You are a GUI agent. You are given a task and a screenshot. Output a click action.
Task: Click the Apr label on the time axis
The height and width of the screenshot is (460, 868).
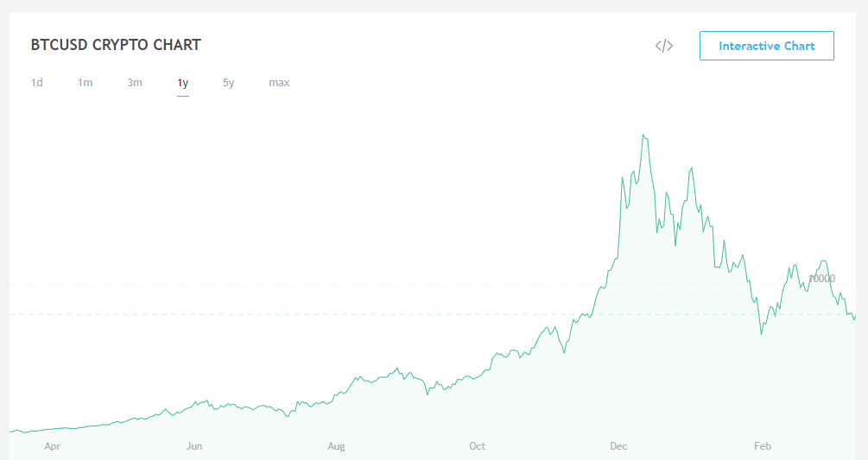point(53,446)
